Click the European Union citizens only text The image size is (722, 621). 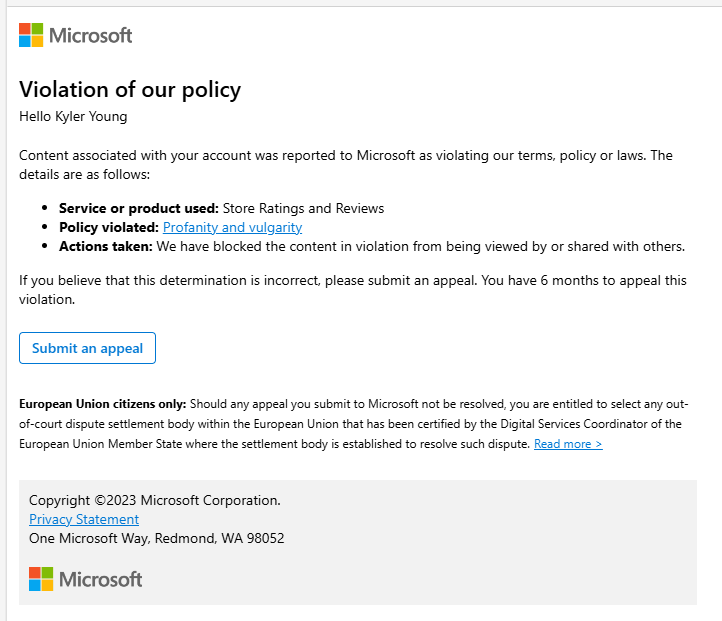pyautogui.click(x=102, y=405)
